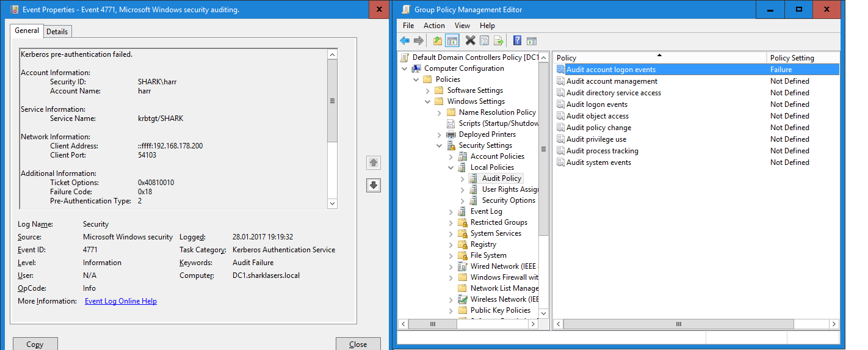Collapse the Computer Configuration node
The width and height of the screenshot is (868, 350).
tap(404, 69)
